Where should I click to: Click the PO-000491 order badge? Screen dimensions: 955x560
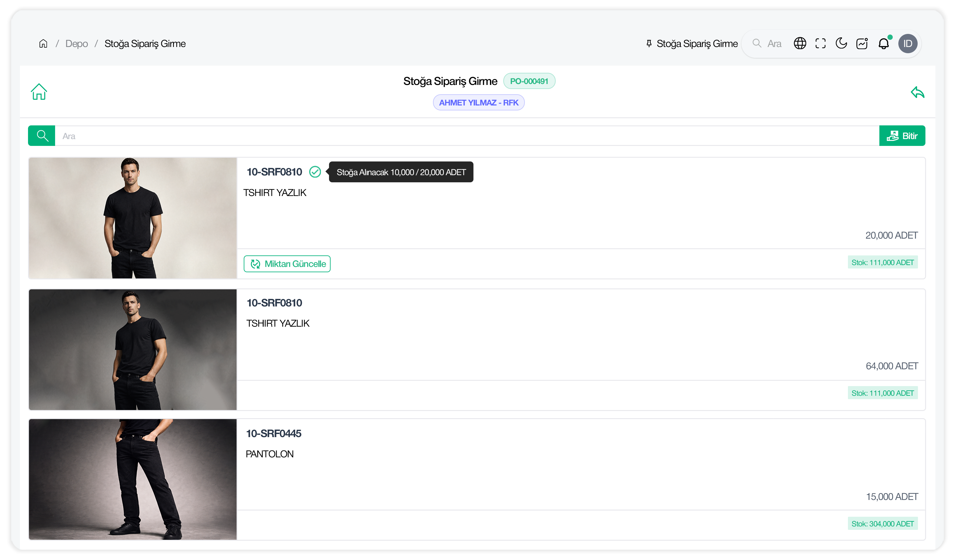(529, 81)
